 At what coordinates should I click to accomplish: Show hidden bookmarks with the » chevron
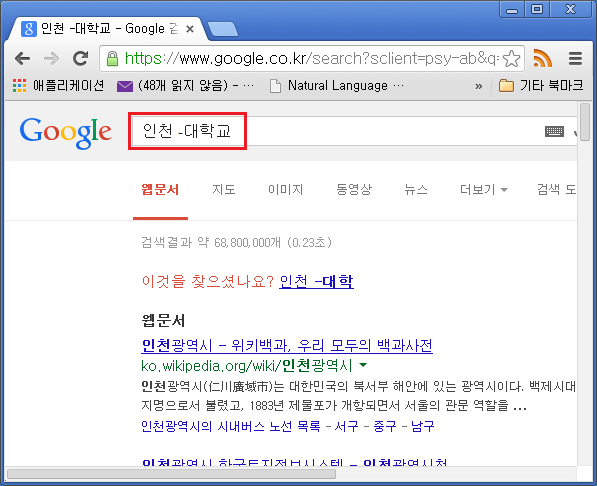pyautogui.click(x=479, y=86)
